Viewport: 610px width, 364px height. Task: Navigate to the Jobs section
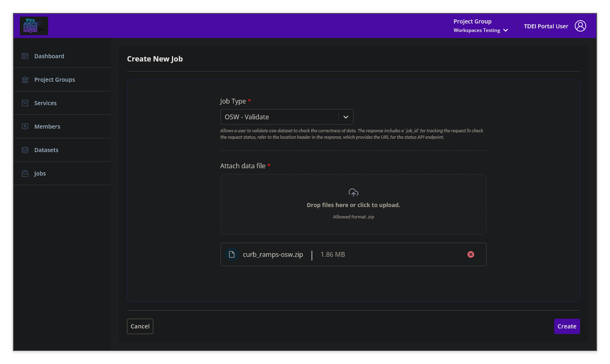(40, 173)
